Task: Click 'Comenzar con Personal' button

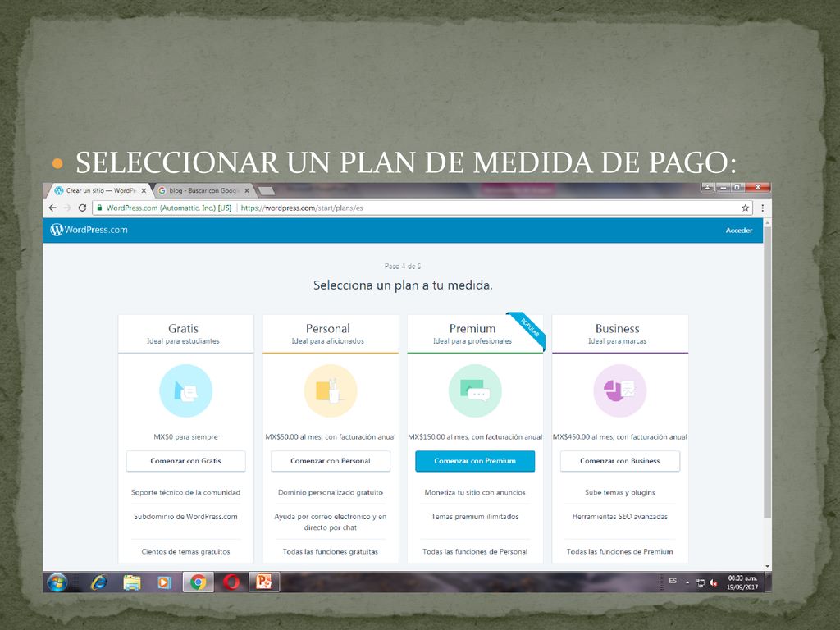Action: point(331,461)
